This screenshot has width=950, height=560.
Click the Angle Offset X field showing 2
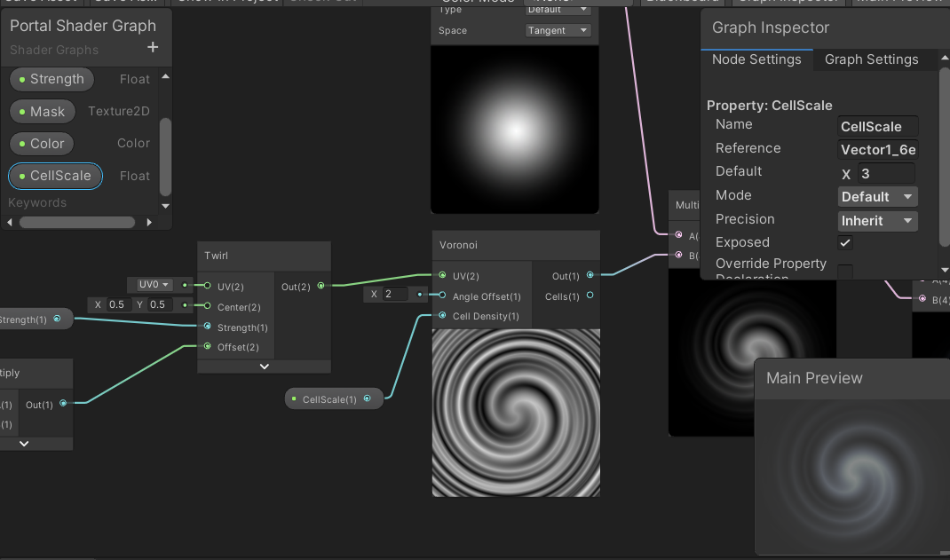394,295
